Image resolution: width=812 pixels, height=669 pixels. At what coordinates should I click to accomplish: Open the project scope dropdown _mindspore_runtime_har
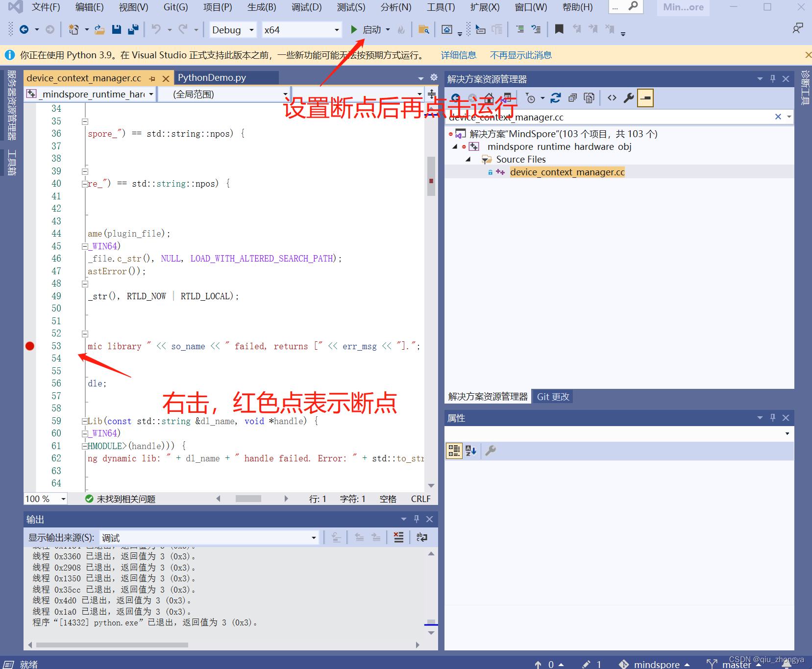point(91,94)
